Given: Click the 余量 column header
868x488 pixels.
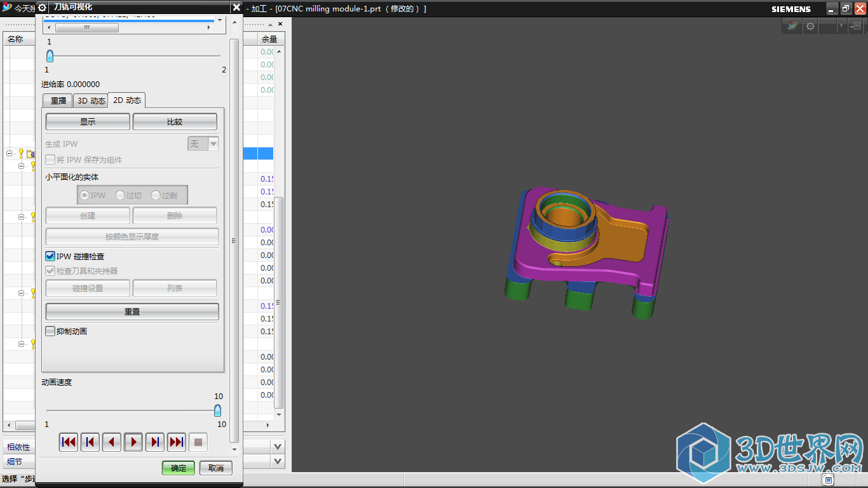Looking at the screenshot, I should (271, 39).
